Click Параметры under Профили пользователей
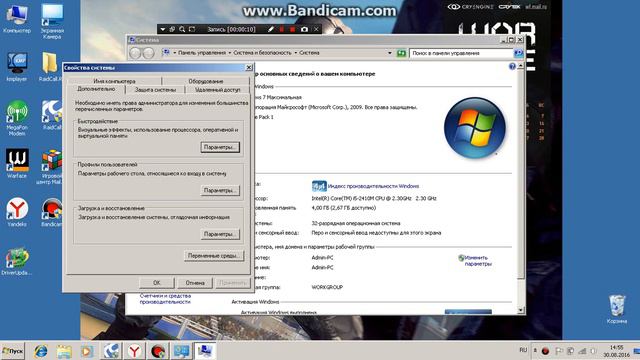This screenshot has width=640, height=360. (220, 191)
